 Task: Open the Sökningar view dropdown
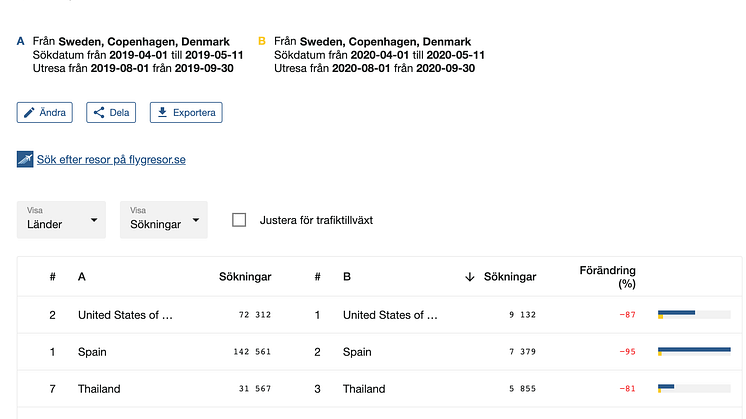[164, 220]
